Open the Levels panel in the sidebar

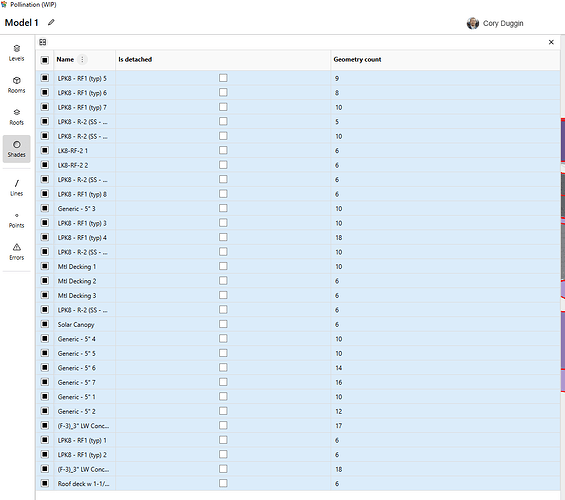coord(17,53)
